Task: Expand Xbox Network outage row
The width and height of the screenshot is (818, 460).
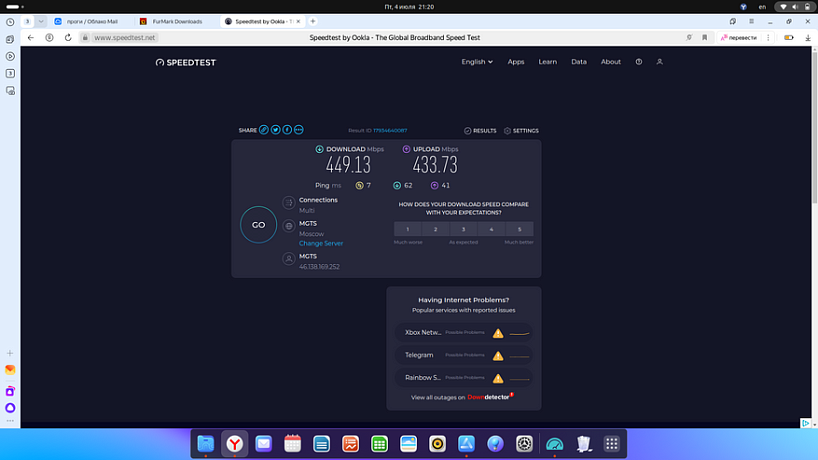Action: pos(463,332)
